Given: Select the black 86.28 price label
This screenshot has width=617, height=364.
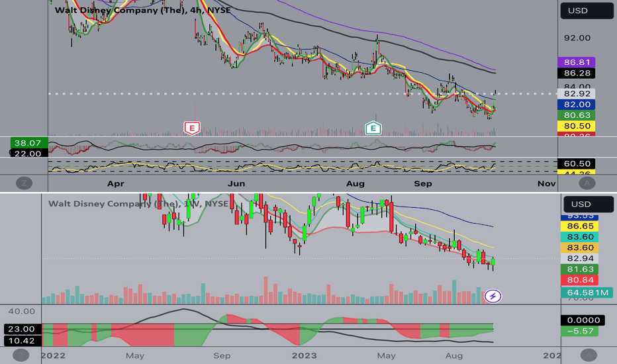Looking at the screenshot, I should click(577, 73).
